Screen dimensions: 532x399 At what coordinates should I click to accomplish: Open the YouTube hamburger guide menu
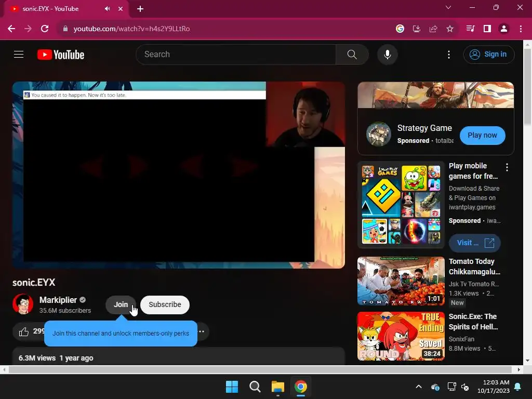pos(19,54)
